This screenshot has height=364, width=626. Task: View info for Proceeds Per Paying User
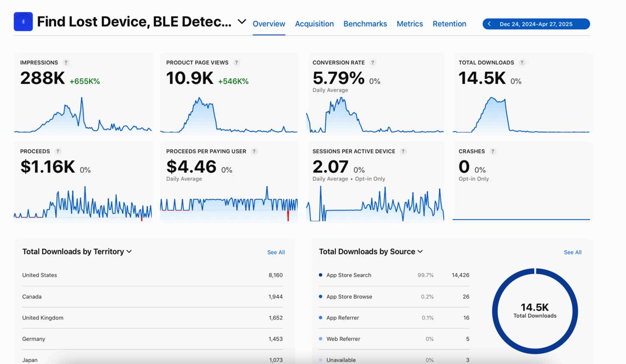coord(254,151)
